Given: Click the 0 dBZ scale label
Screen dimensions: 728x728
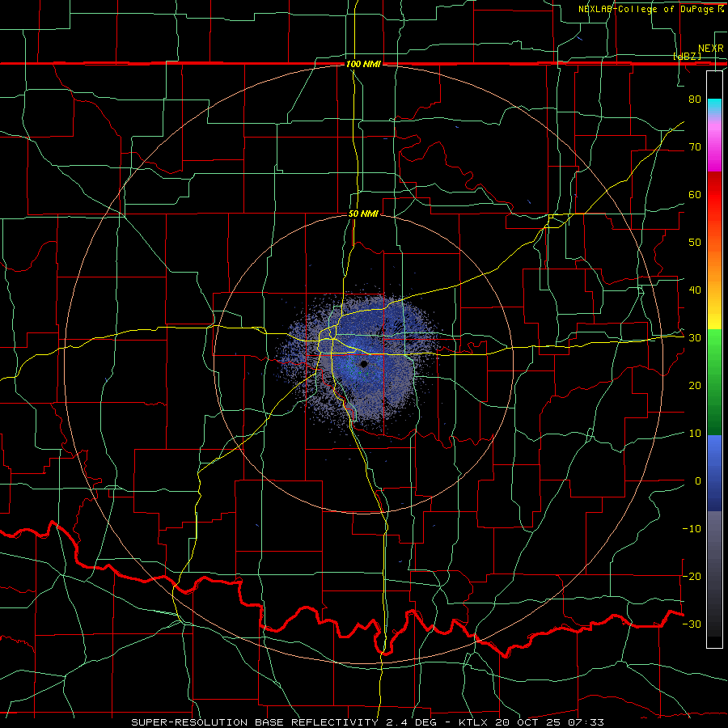Looking at the screenshot, I should (x=698, y=481).
